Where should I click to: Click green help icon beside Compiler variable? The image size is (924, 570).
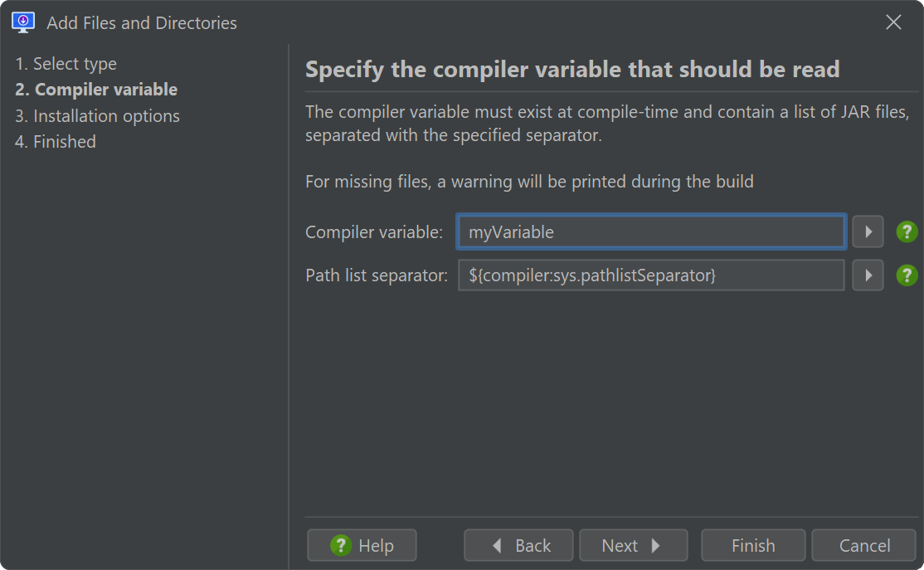(907, 231)
